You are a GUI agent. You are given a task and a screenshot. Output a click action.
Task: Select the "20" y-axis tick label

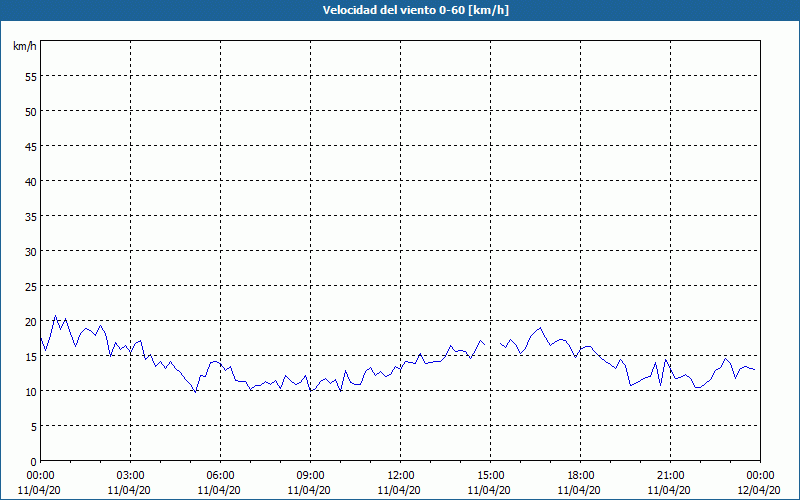[30, 321]
